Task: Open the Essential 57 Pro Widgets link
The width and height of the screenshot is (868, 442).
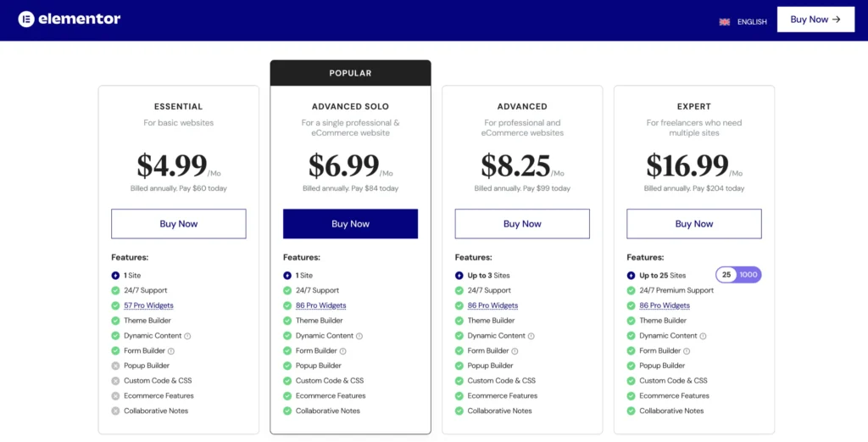Action: point(148,305)
